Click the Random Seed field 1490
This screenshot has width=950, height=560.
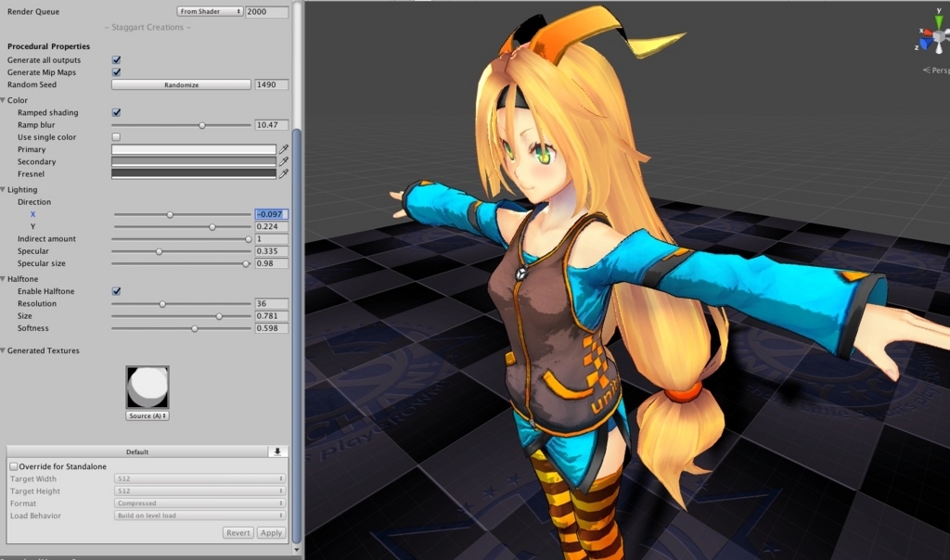click(271, 84)
